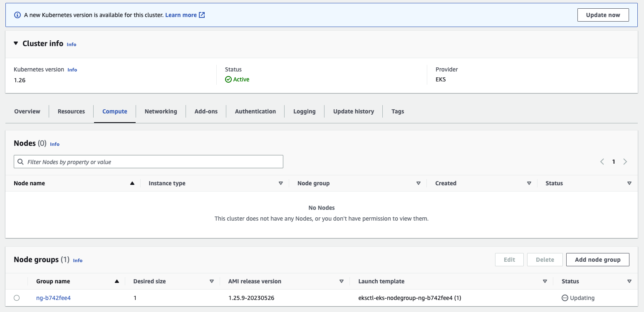Click the magnifier icon in the Nodes filter
The image size is (644, 312).
click(20, 162)
